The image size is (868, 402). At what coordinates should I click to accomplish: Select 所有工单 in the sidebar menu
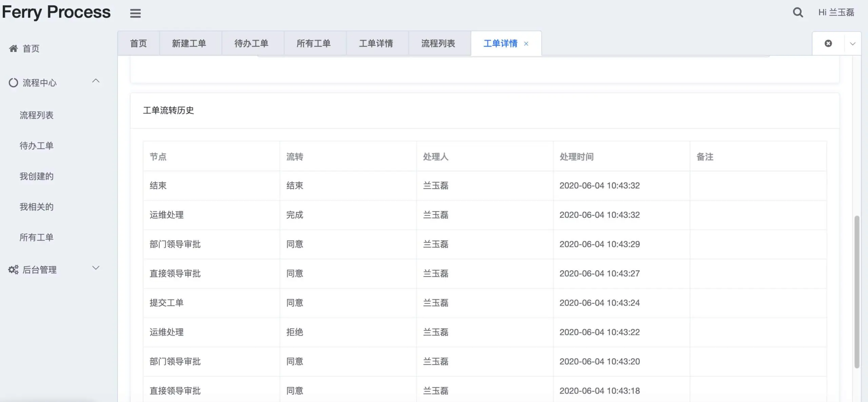(37, 237)
